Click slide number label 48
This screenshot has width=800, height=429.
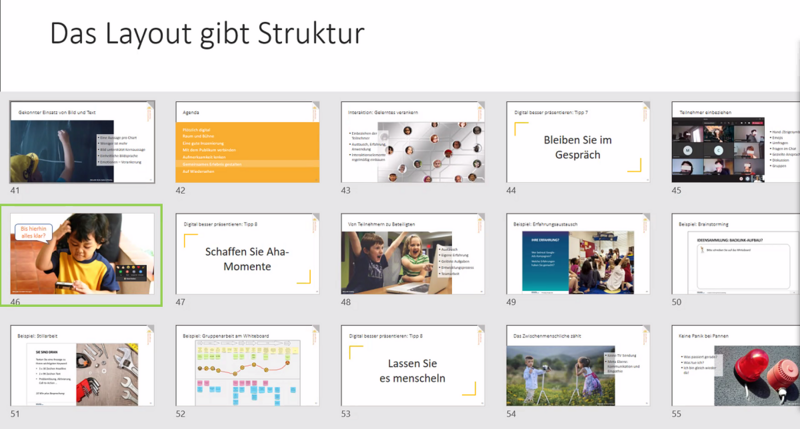point(346,302)
